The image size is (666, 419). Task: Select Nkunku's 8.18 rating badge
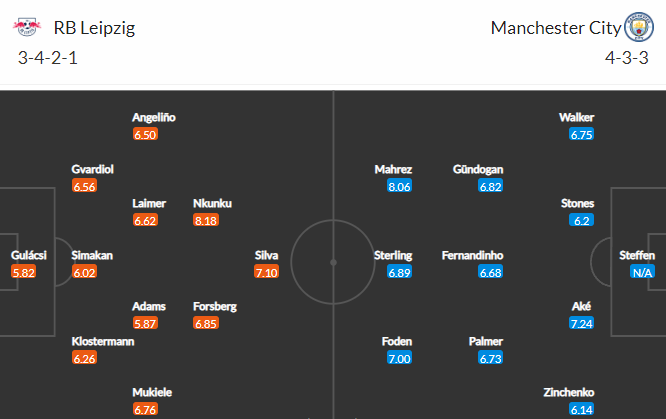point(206,221)
